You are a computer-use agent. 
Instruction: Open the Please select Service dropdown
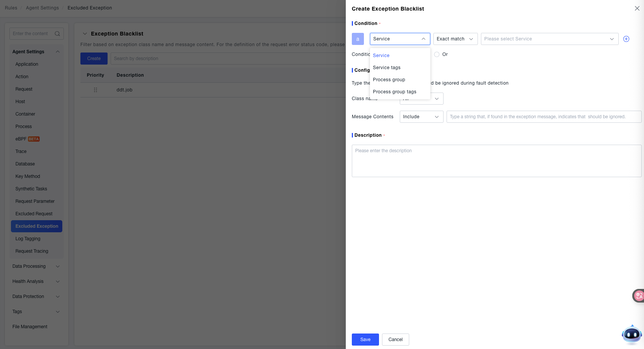[549, 39]
